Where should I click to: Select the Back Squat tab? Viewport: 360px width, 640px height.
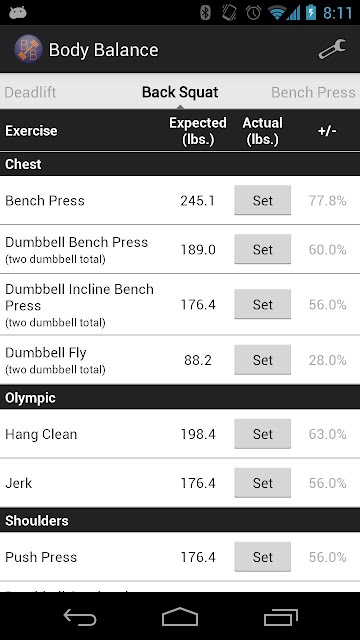(x=180, y=92)
